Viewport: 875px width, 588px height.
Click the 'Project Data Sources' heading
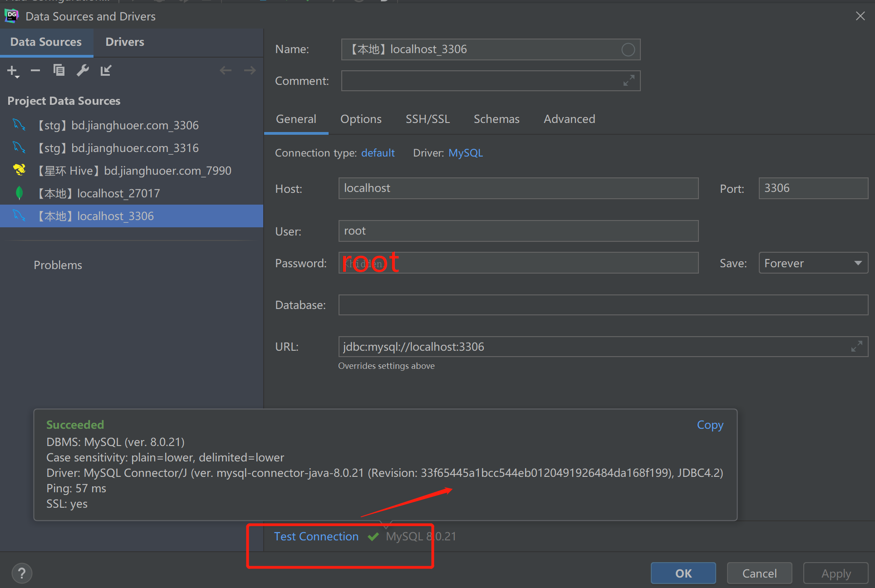[x=64, y=101]
